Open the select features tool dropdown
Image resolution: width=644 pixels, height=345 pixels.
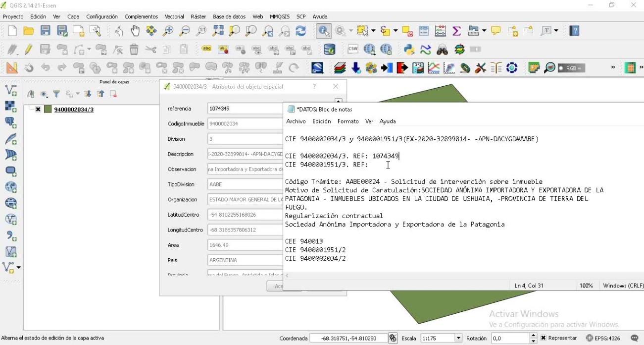point(373,31)
